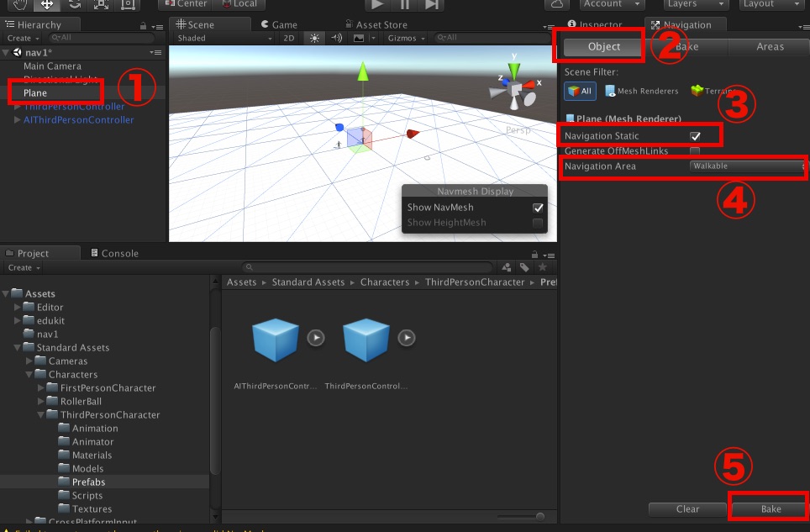Select Plane object in Hierarchy

35,93
